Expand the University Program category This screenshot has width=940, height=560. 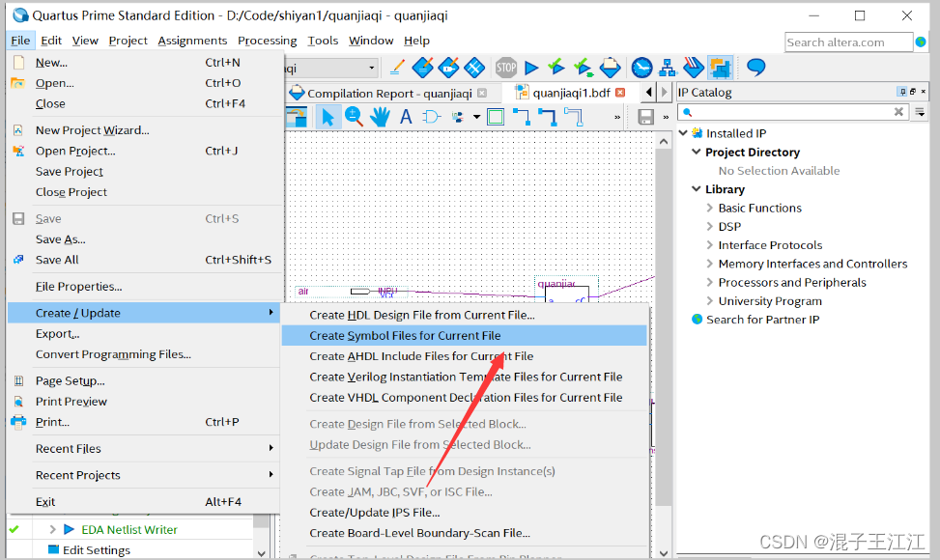(710, 300)
